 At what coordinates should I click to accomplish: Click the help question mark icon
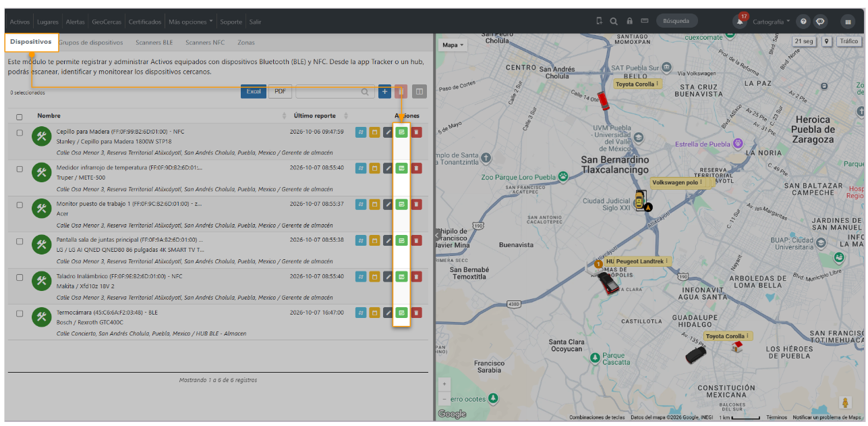803,21
